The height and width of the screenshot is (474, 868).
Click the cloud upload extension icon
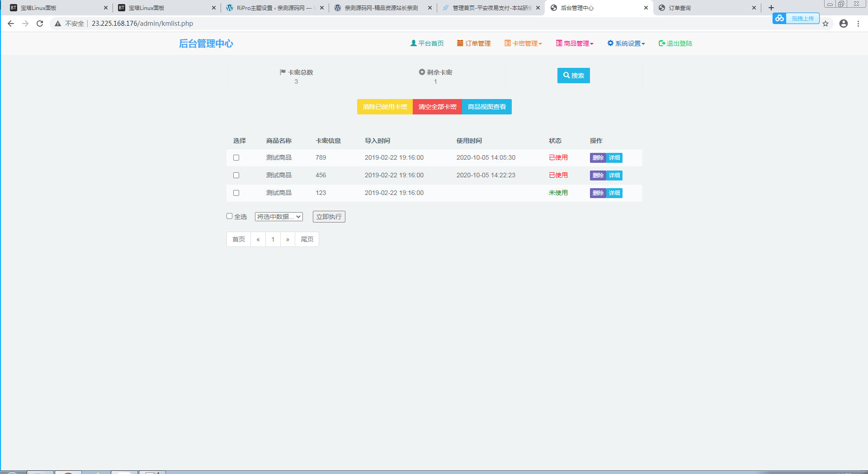click(779, 18)
